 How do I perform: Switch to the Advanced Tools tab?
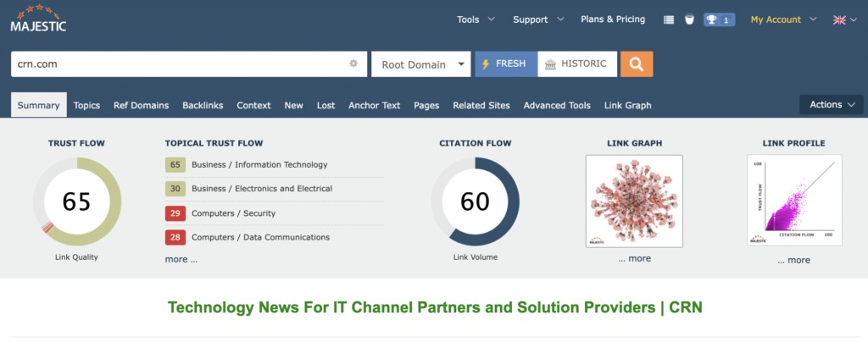[x=557, y=105]
